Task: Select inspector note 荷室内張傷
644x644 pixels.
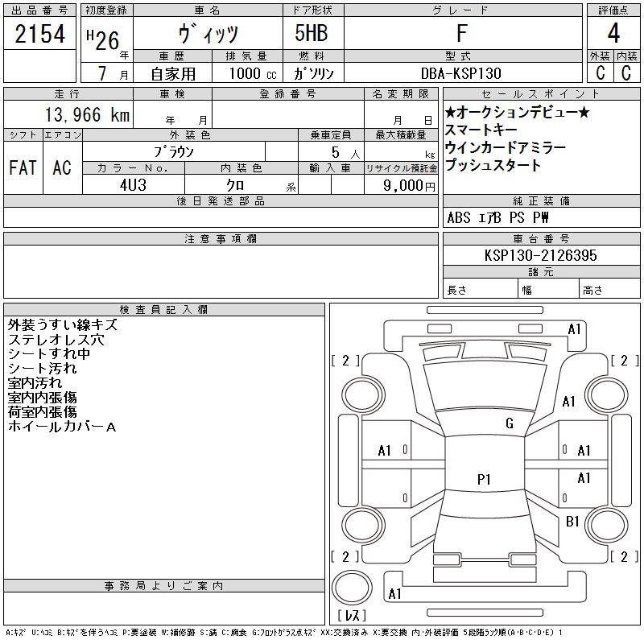Action: pyautogui.click(x=42, y=412)
